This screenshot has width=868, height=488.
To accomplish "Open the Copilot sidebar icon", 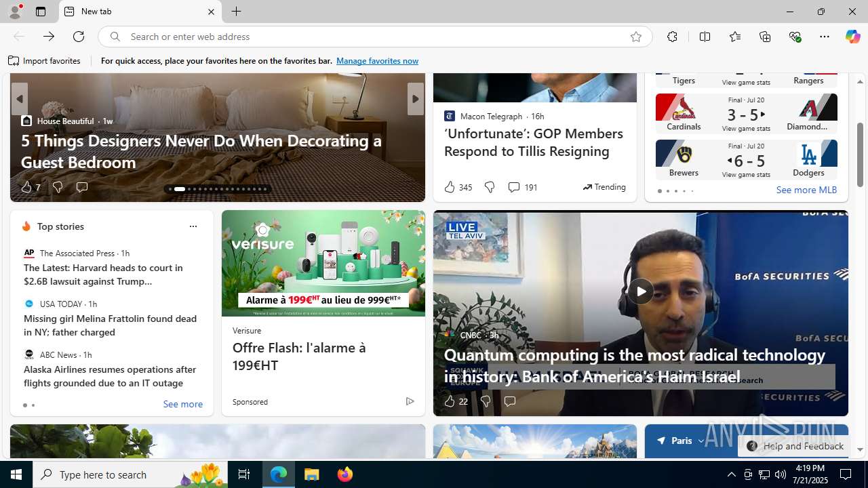I will point(852,37).
